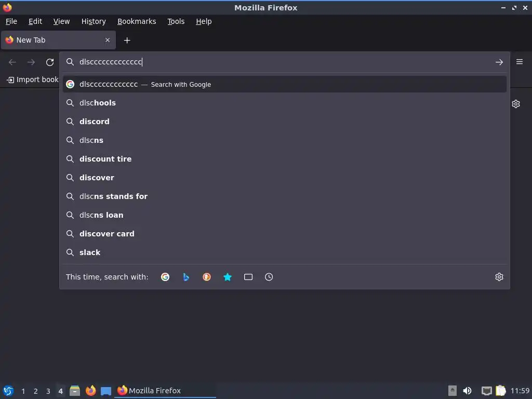Switch to workspace 2 in taskbar
532x399 pixels.
[x=36, y=391]
